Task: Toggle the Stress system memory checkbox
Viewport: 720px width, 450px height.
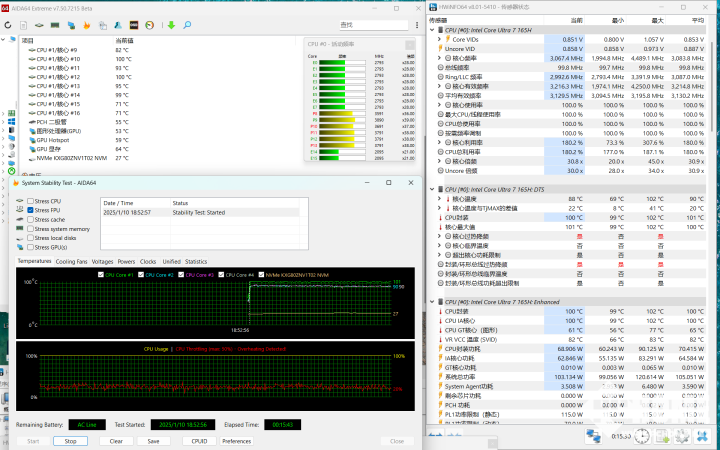Action: pos(30,228)
